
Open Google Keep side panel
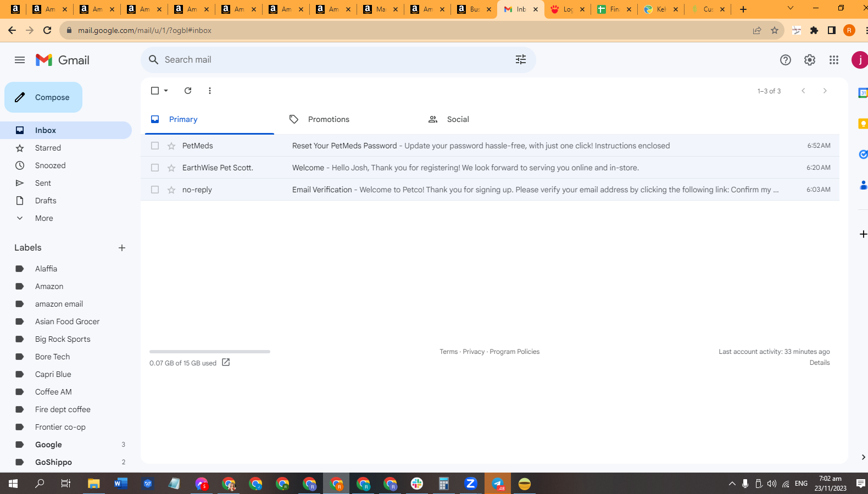pos(863,124)
